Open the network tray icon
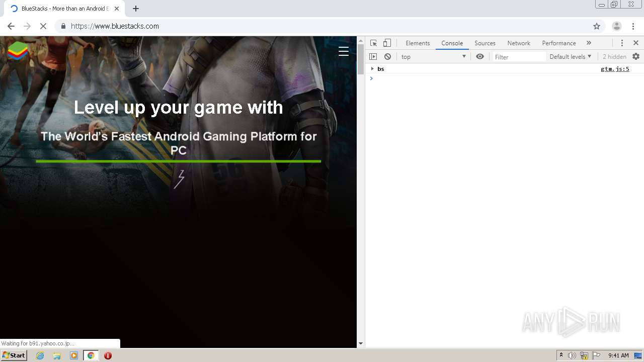Image resolution: width=644 pixels, height=362 pixels. (x=584, y=355)
